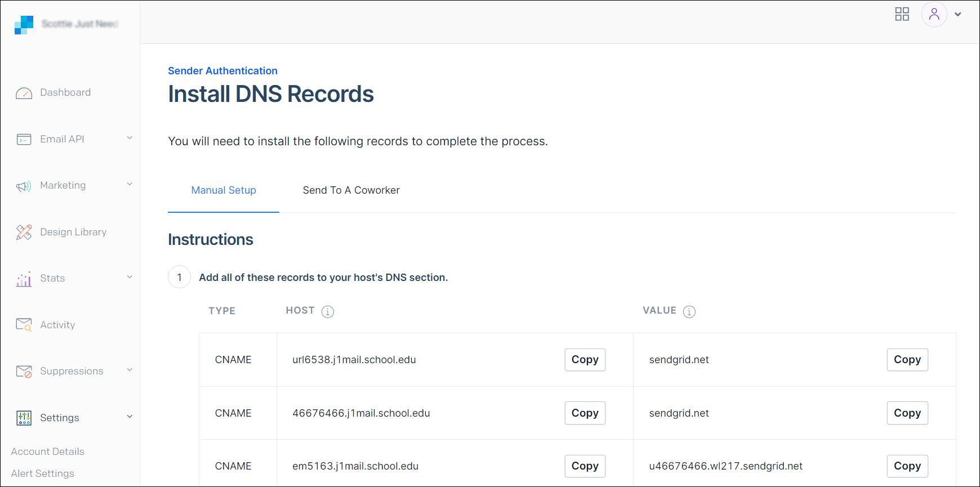Copy the url6538.j1mail.school.edu host
Viewport: 980px width, 487px height.
point(585,360)
